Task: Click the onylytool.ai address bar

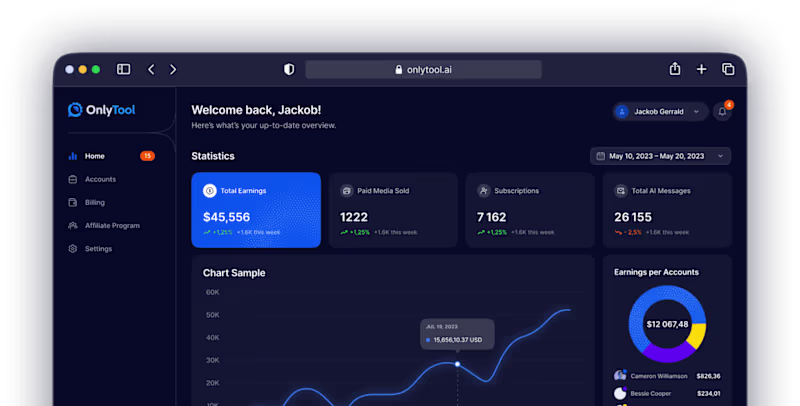Action: [423, 70]
